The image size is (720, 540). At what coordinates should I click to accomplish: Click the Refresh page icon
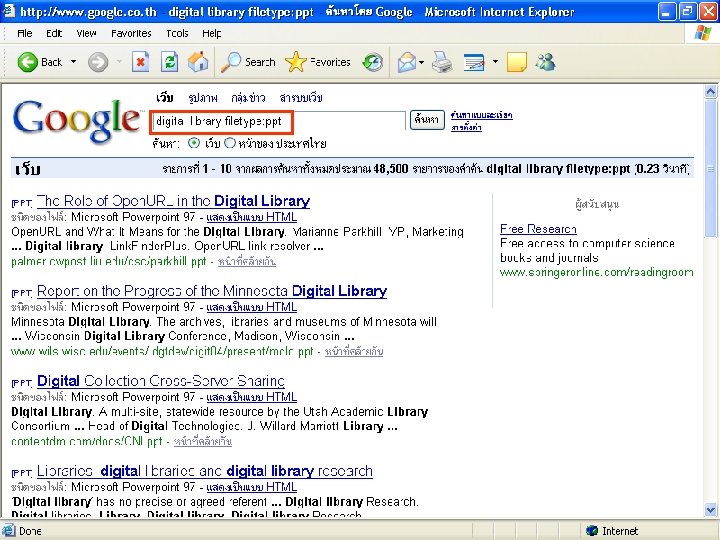click(x=169, y=62)
